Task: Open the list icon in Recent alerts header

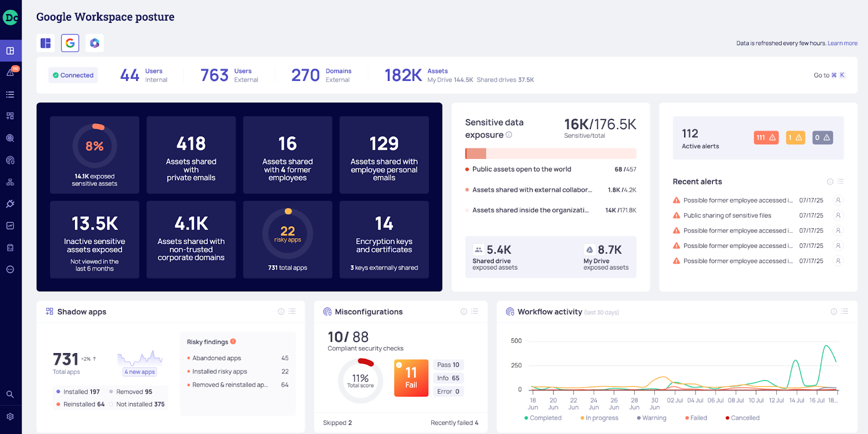Action: tap(840, 182)
